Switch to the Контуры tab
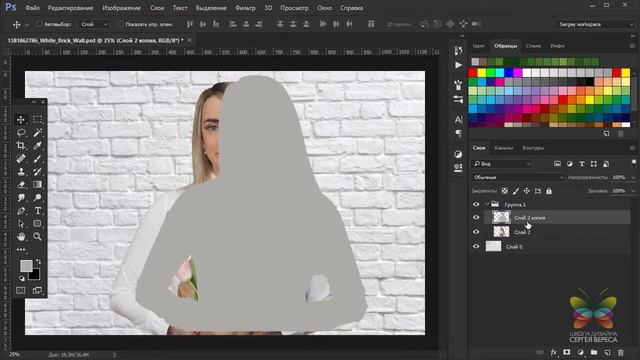 click(533, 148)
